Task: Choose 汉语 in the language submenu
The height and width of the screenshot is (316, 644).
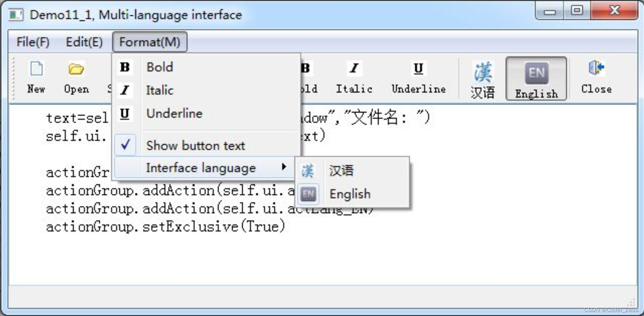Action: pyautogui.click(x=352, y=171)
